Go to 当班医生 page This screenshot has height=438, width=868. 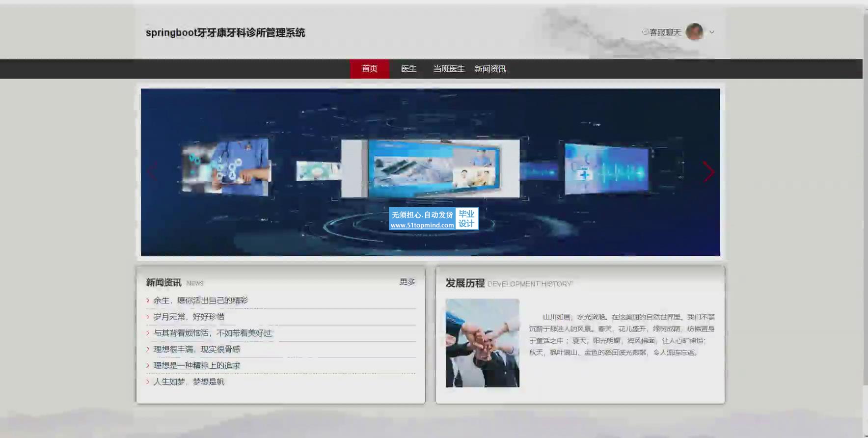[448, 69]
